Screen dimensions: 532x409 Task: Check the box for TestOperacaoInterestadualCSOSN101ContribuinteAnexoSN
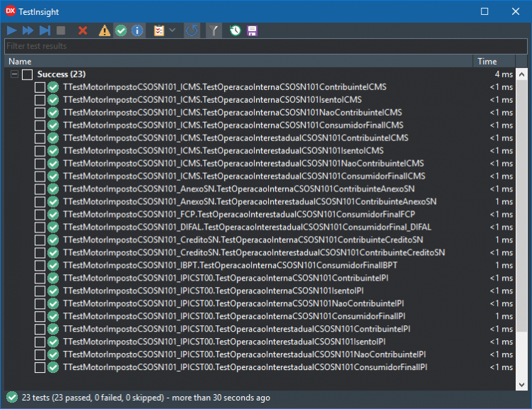[40, 202]
